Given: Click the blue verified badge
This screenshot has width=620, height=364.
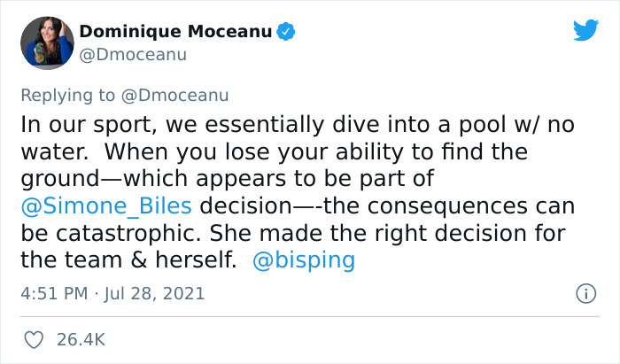Looking at the screenshot, I should (286, 32).
